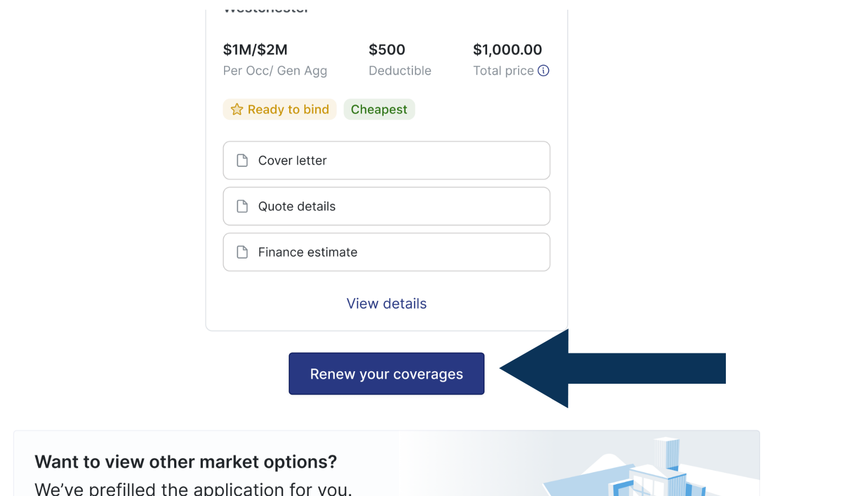868x496 pixels.
Task: Click the Ready to bind badge label
Action: (288, 109)
